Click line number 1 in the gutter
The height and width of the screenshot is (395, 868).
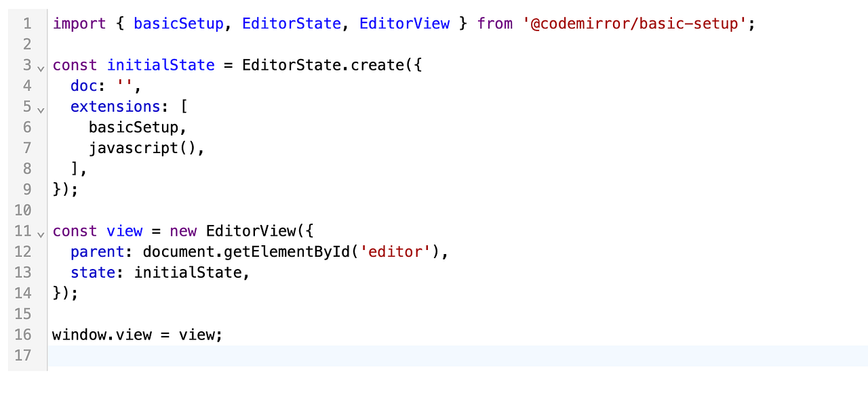click(27, 23)
